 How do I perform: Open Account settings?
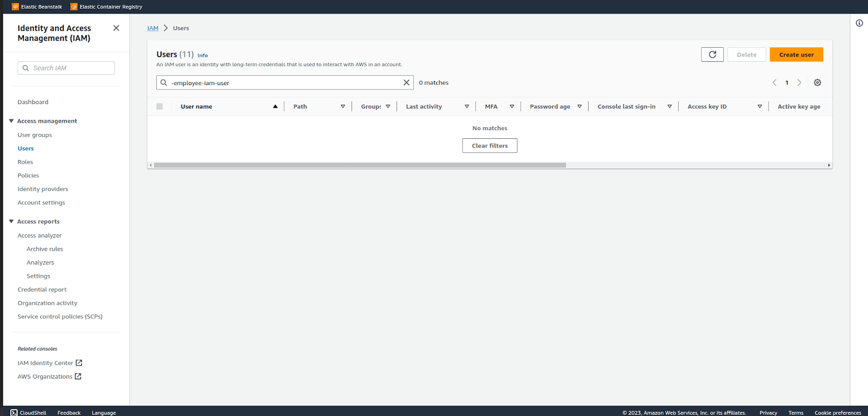coord(41,203)
